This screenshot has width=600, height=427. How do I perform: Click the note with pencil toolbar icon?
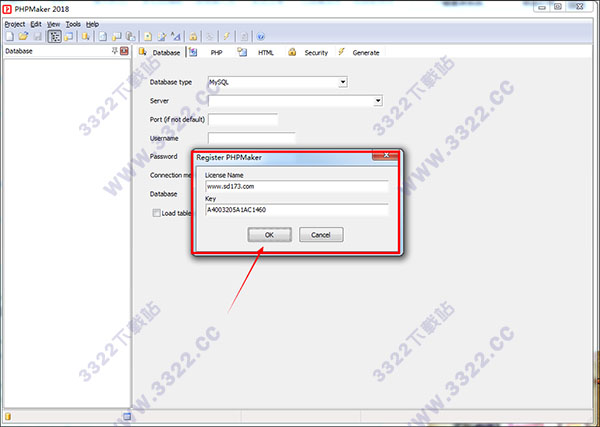tap(162, 36)
